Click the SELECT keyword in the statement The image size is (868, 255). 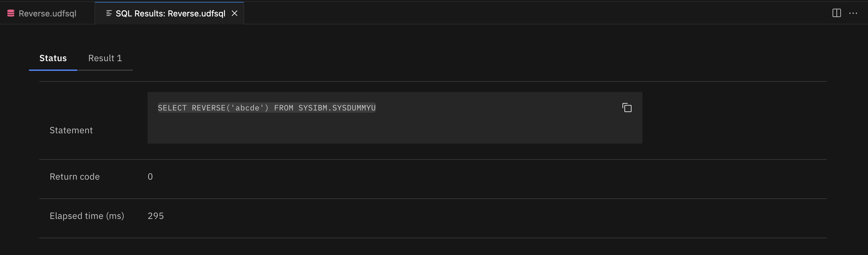(172, 108)
